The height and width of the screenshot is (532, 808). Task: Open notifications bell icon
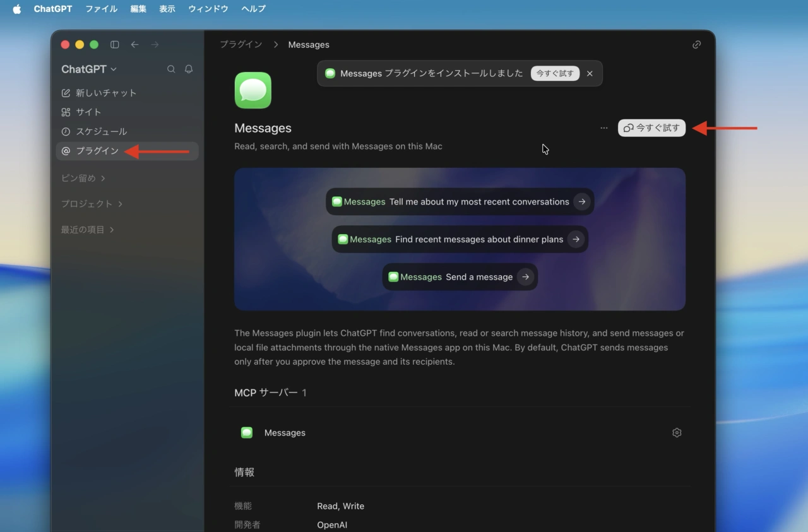tap(189, 69)
